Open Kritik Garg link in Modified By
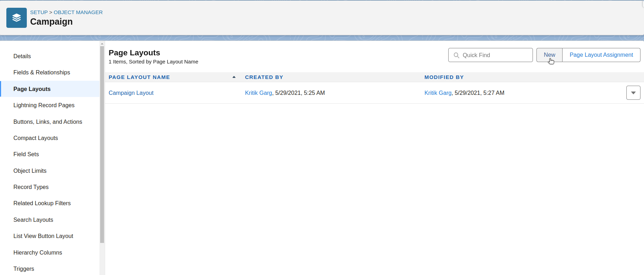Screen dimensions: 644x275 [x=438, y=93]
